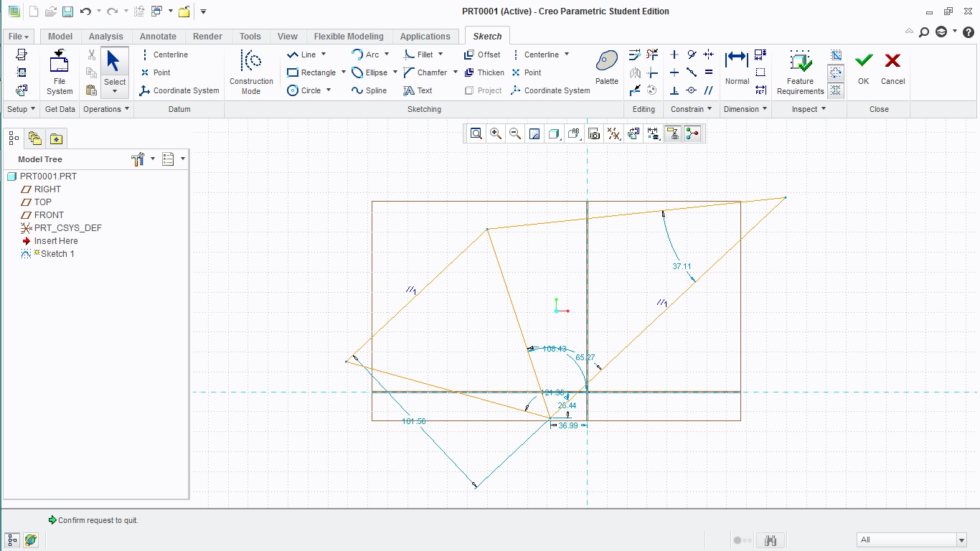The width and height of the screenshot is (980, 551).
Task: Click the Regenerate icon in quick access toolbar
Action: pos(140,11)
